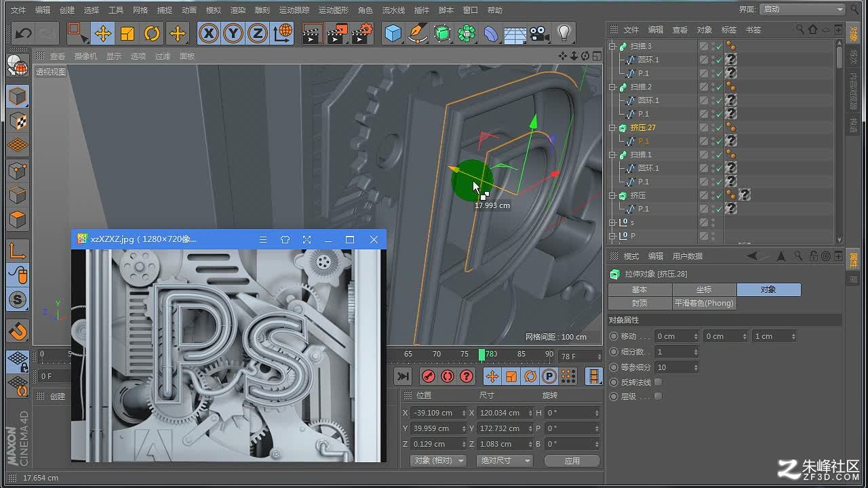Viewport: 868px width, 488px height.
Task: Collapse the 扫描.1 object tree
Action: pyautogui.click(x=612, y=155)
